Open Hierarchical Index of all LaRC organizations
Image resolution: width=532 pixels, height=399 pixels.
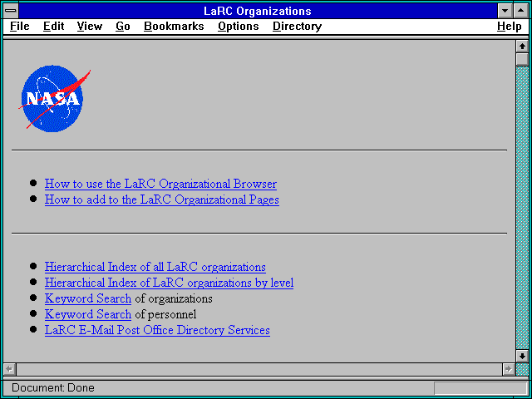(x=155, y=267)
